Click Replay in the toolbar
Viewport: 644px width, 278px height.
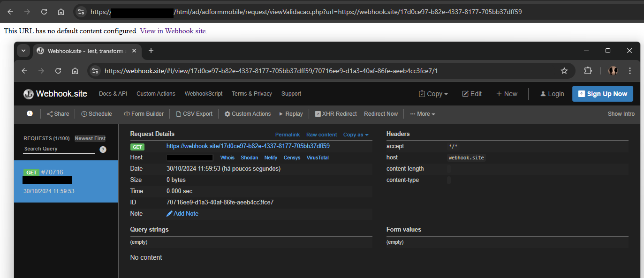pos(291,114)
